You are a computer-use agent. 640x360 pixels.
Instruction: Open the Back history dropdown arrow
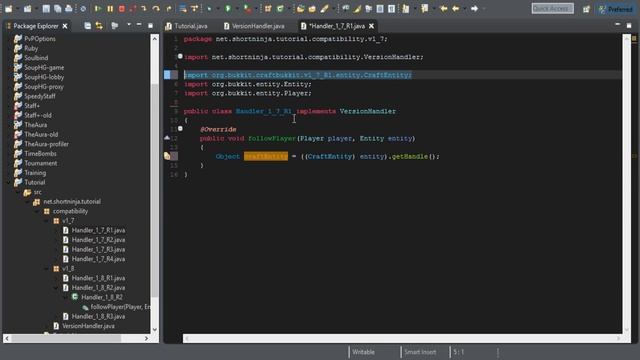(x=464, y=8)
